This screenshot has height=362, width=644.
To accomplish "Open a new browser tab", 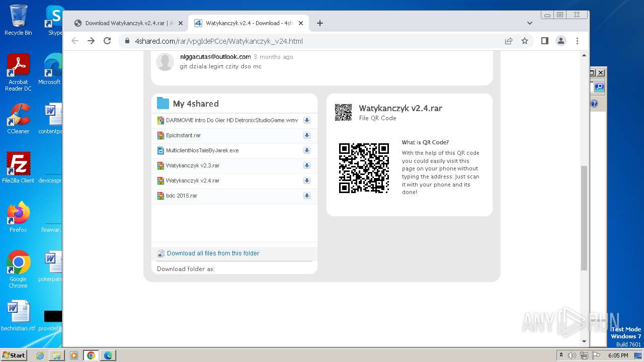I will point(319,23).
